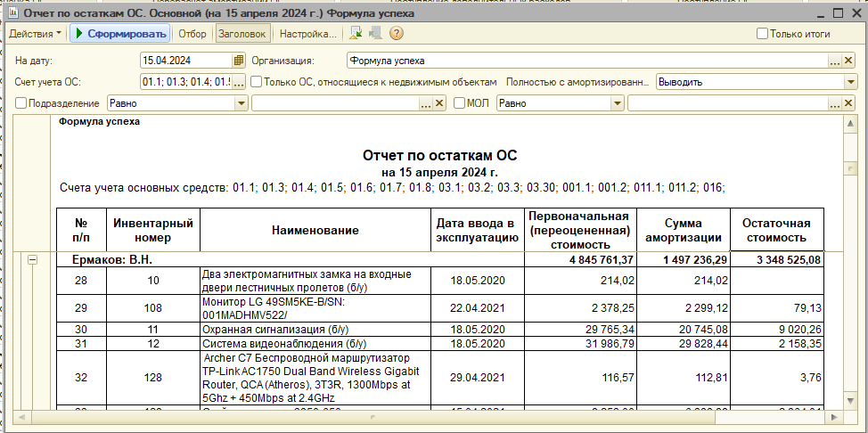This screenshot has height=433, width=868.
Task: Click the Отбор toolbar item
Action: (x=192, y=34)
